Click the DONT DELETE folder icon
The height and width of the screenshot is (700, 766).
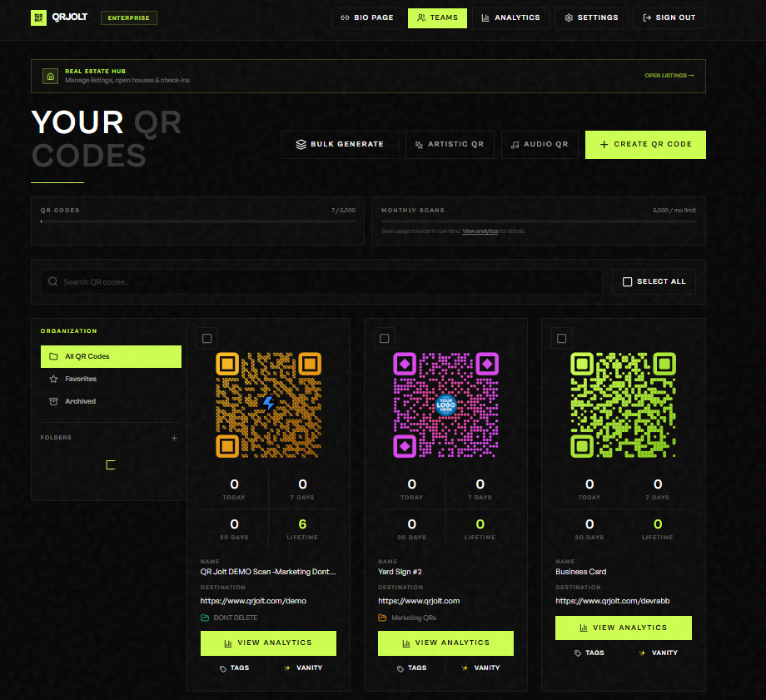[205, 618]
